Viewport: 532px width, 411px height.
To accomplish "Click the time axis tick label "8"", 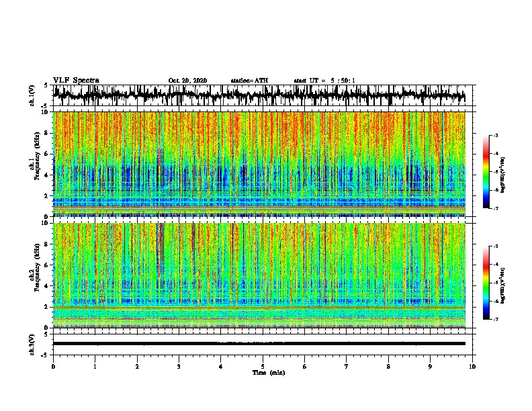I will [x=388, y=366].
